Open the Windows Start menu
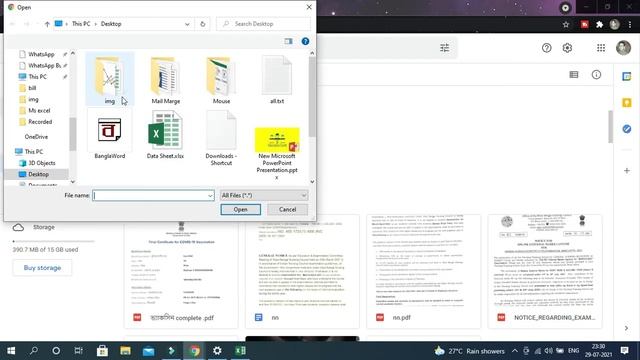Image resolution: width=640 pixels, height=360 pixels. pos(11,351)
